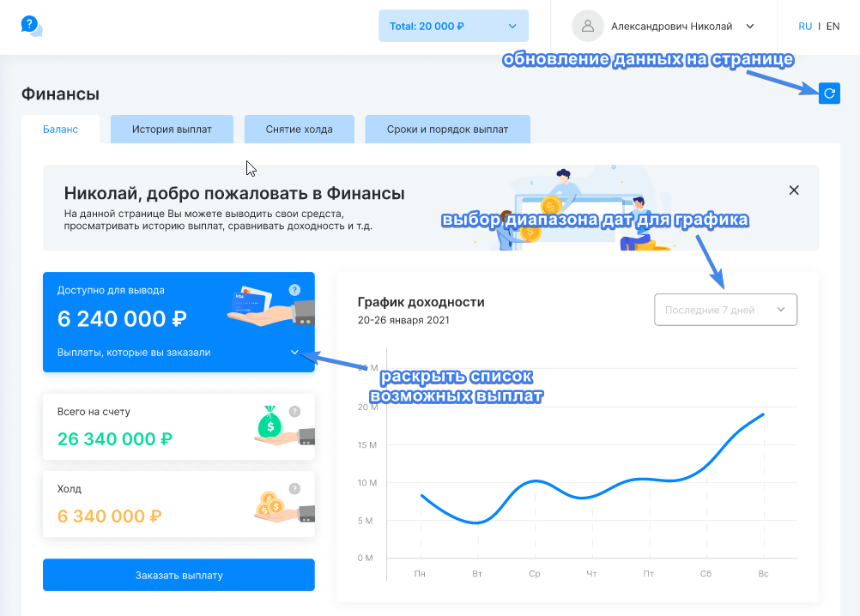Image resolution: width=860 pixels, height=616 pixels.
Task: Select the Сроки и порядок выплат tab
Action: click(447, 130)
